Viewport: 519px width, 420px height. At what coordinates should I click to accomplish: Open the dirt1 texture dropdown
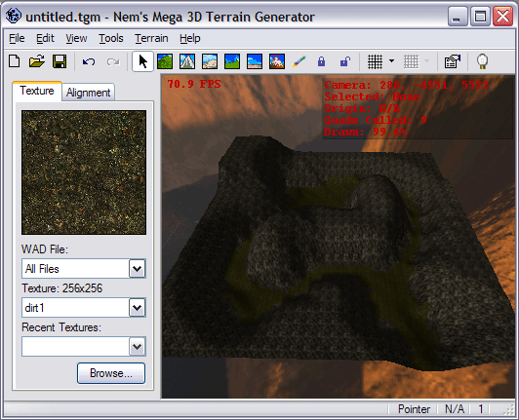coord(137,308)
